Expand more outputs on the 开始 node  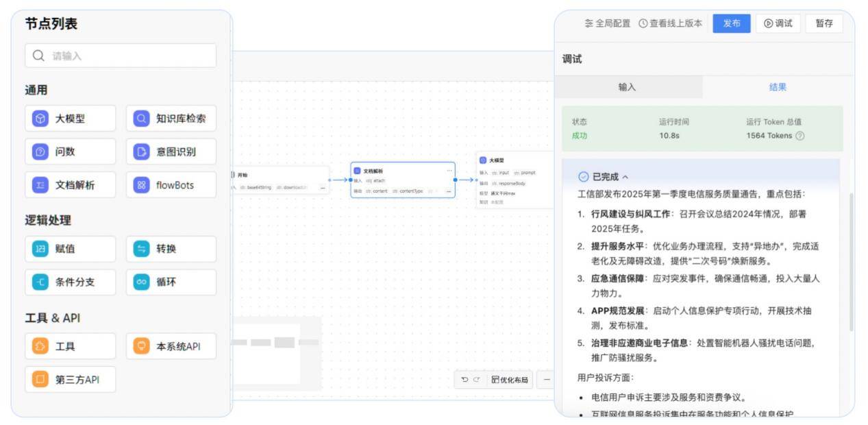(x=323, y=189)
